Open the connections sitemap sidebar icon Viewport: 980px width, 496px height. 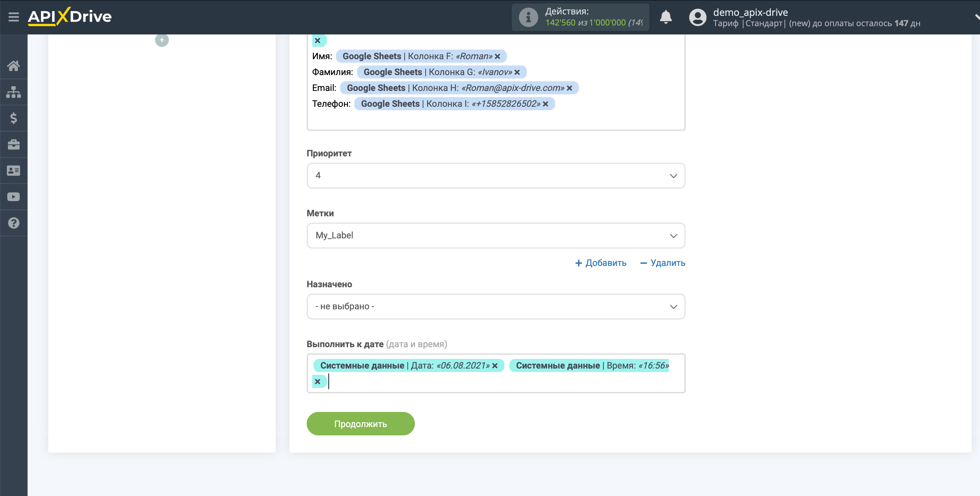click(14, 92)
